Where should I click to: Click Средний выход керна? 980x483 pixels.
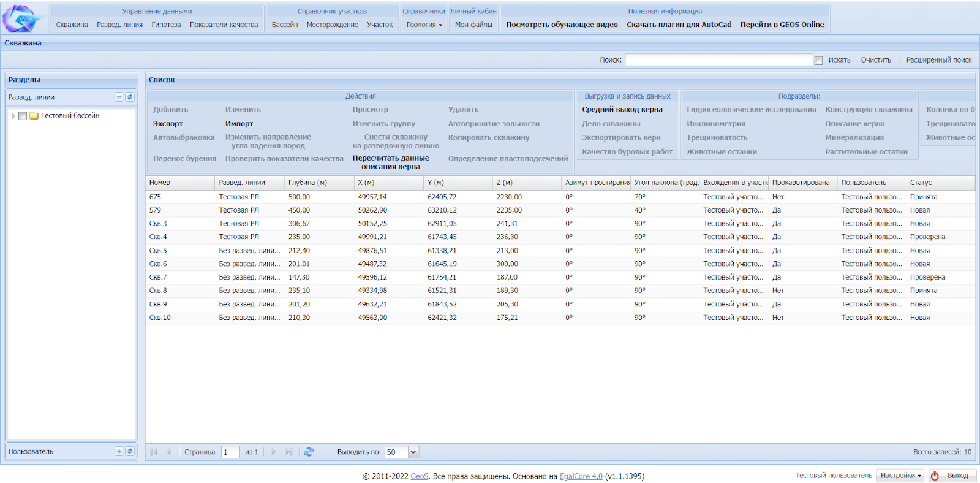click(x=622, y=110)
